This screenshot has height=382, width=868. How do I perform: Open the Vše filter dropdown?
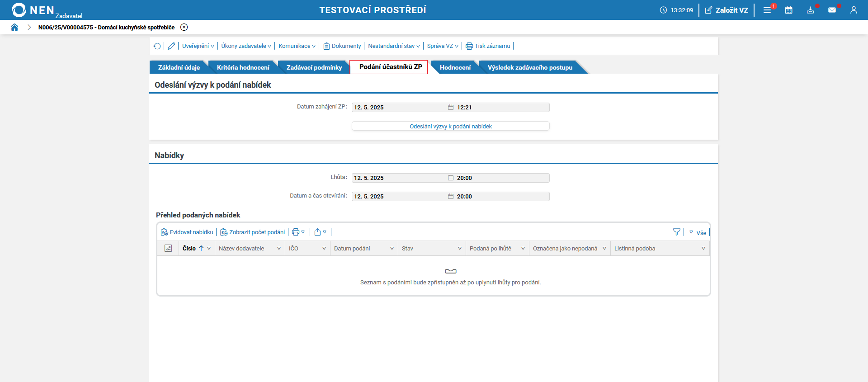(698, 233)
